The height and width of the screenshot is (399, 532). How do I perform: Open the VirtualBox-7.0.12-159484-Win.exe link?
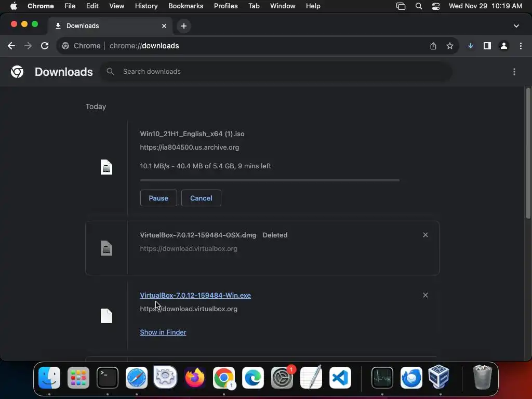point(195,295)
